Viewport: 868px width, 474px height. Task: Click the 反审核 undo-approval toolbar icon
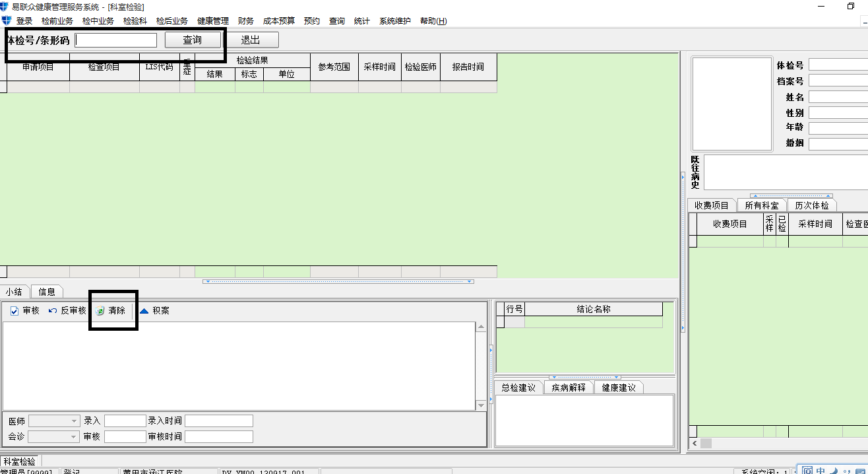[53, 311]
